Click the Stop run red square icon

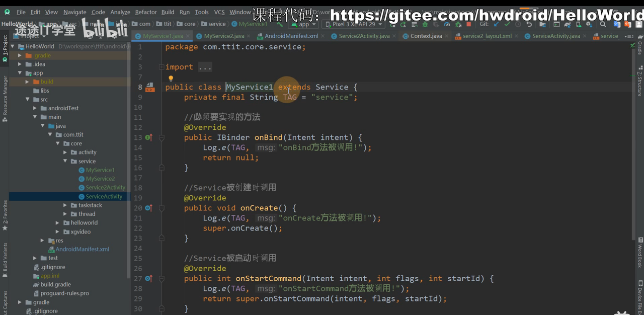point(469,24)
